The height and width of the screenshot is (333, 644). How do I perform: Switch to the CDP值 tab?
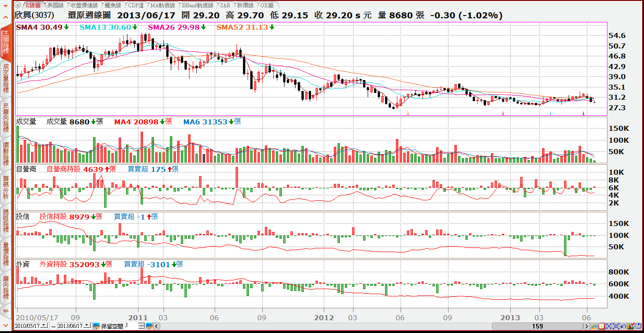coord(136,5)
